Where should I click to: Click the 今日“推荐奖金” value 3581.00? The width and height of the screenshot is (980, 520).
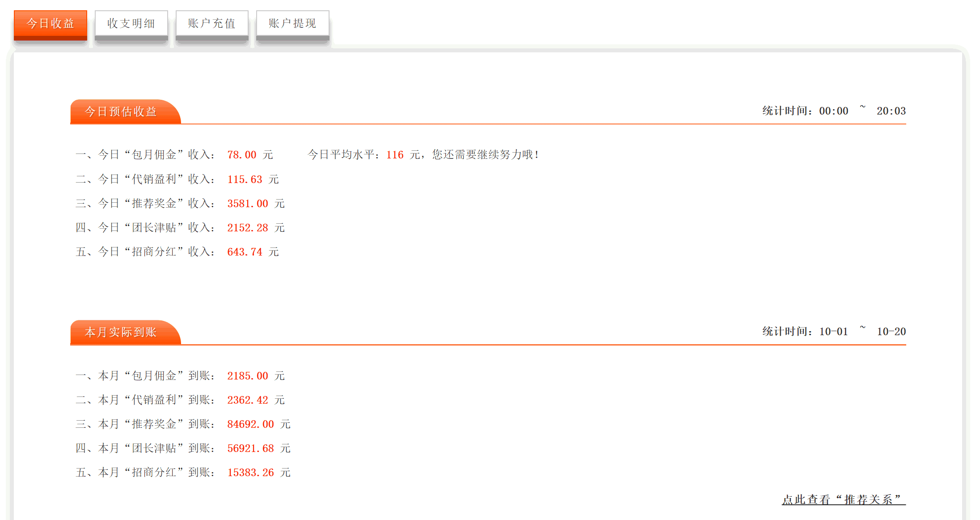tap(248, 204)
